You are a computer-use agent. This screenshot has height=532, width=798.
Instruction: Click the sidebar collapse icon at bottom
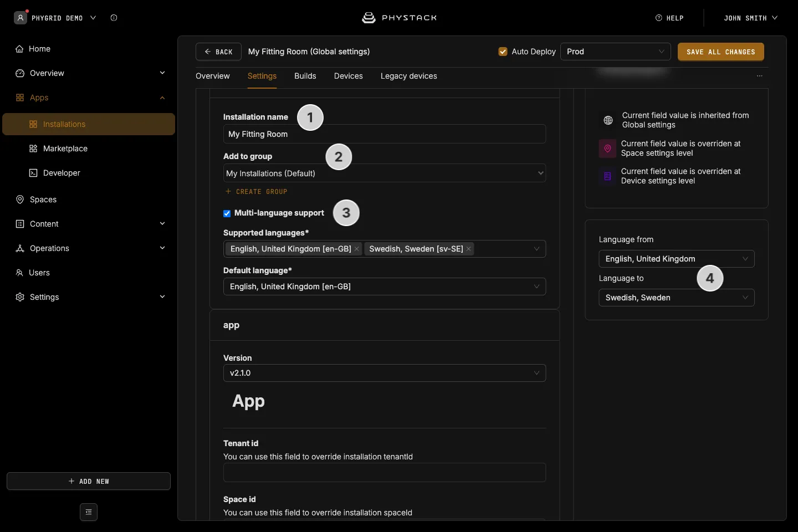(89, 512)
